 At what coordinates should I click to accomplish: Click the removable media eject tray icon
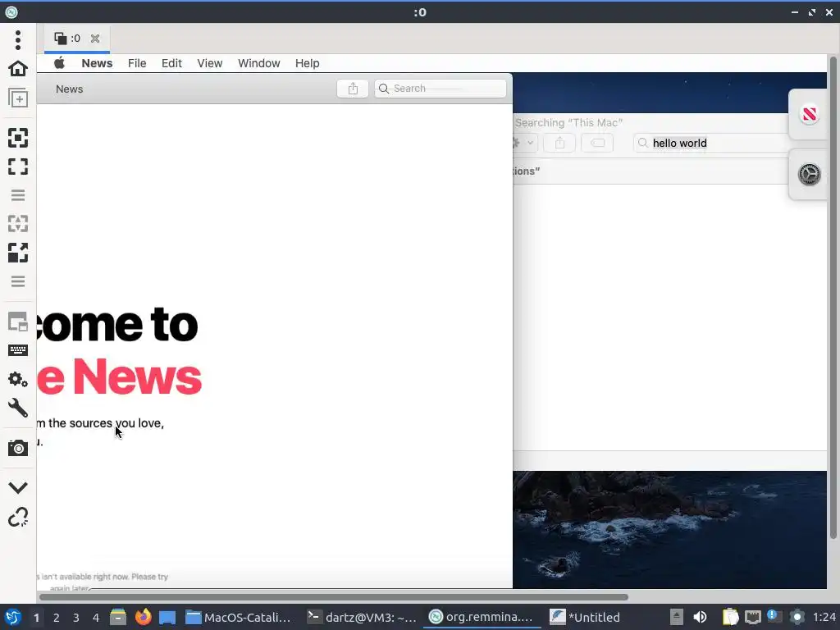tap(676, 617)
